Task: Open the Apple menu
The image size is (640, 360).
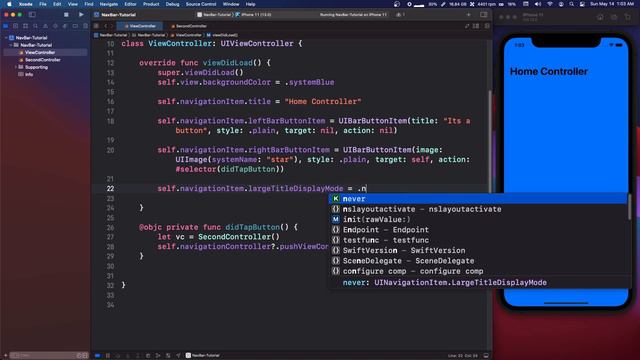Action: (x=9, y=4)
